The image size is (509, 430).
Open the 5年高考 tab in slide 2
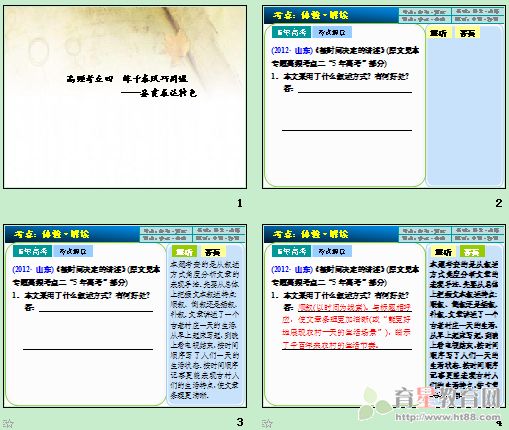(291, 32)
